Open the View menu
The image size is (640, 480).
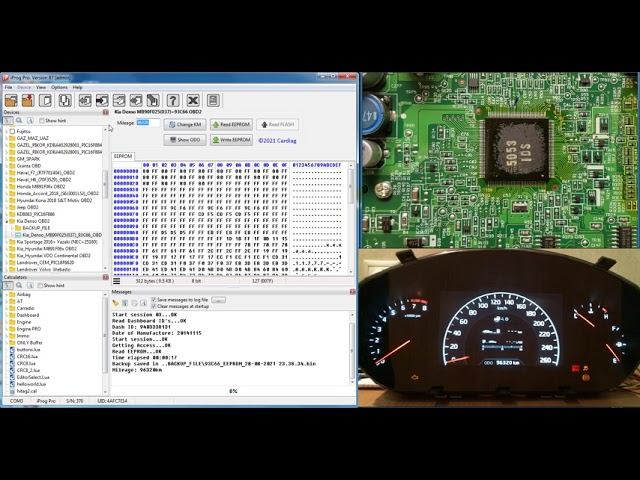tap(41, 87)
